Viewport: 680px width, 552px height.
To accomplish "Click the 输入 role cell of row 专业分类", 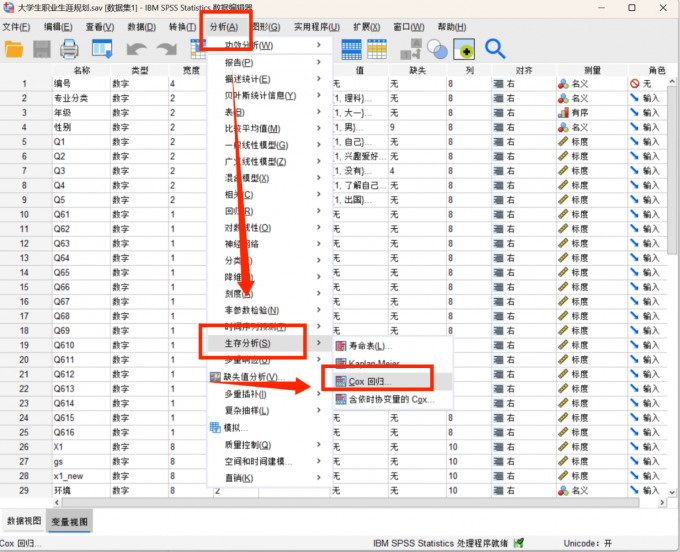I will coord(648,98).
